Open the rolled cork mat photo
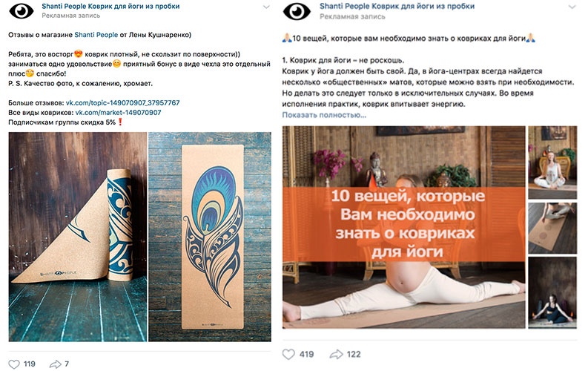 click(x=78, y=237)
